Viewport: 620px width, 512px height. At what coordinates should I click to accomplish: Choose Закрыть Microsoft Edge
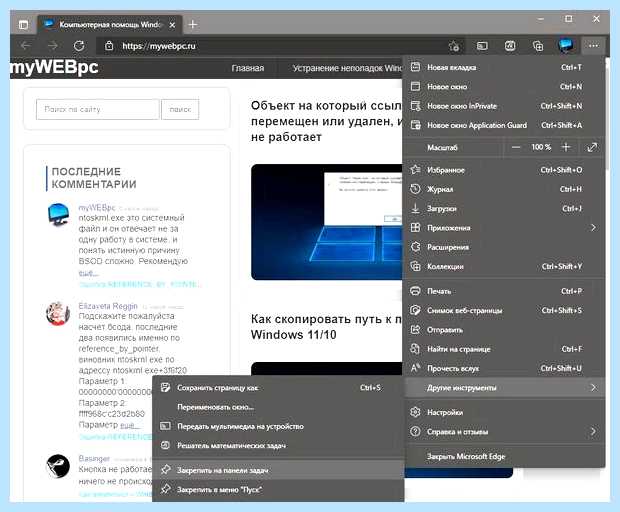[503, 457]
